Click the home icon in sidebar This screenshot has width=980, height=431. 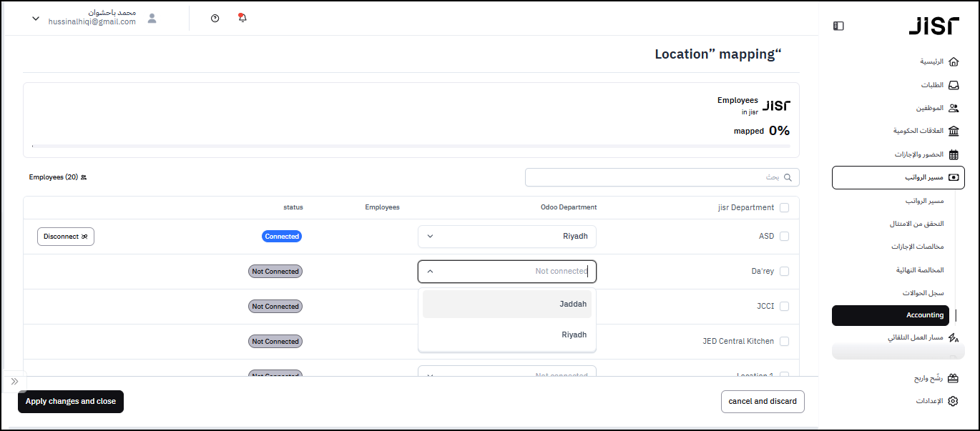click(x=953, y=62)
